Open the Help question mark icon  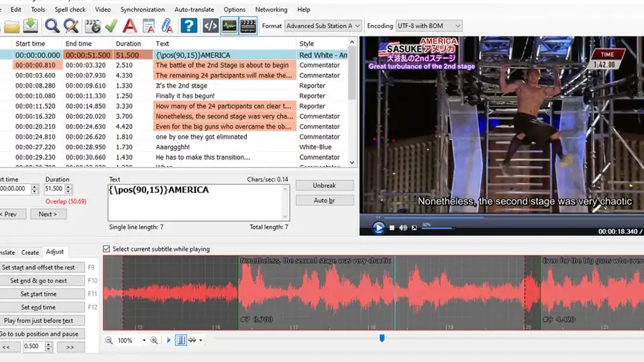[189, 26]
